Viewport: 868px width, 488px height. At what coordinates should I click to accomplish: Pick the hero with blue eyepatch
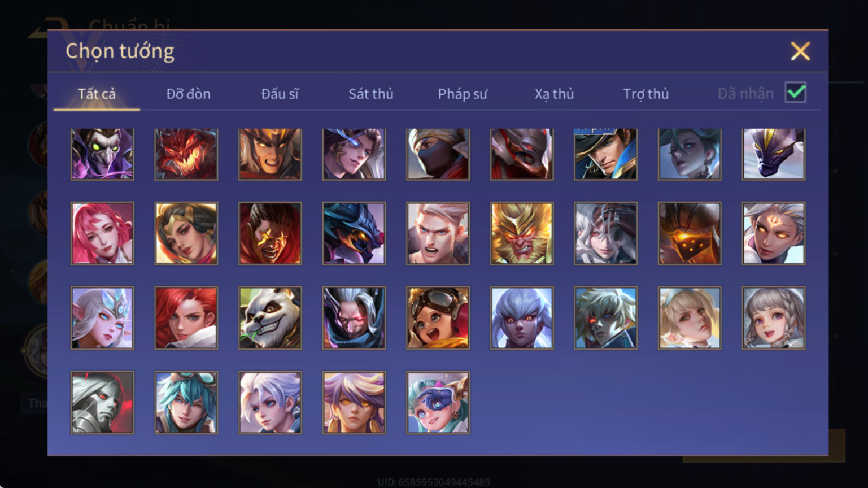[x=438, y=403]
